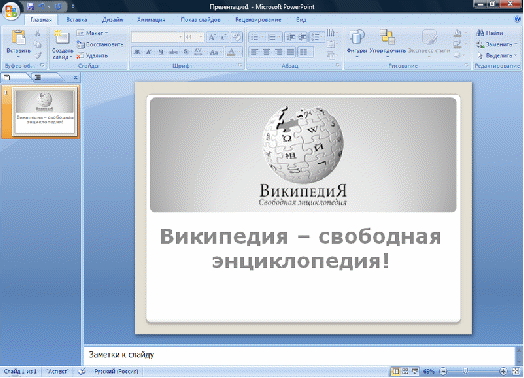Open the Макет layout dropdown
This screenshot has width=524, height=378.
point(92,33)
